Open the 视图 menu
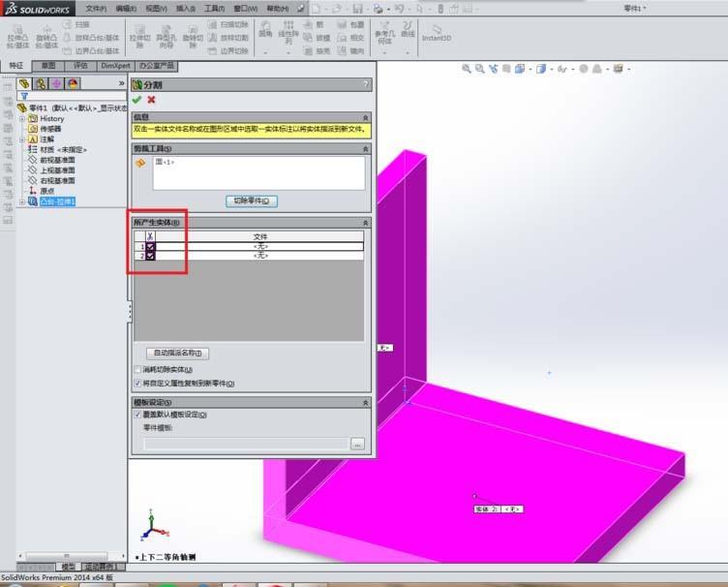The width and height of the screenshot is (728, 587). point(156,9)
